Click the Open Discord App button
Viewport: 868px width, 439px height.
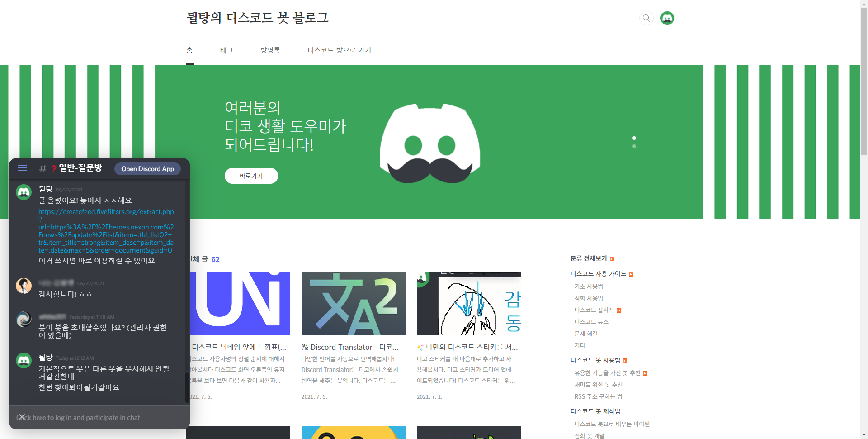click(x=147, y=169)
